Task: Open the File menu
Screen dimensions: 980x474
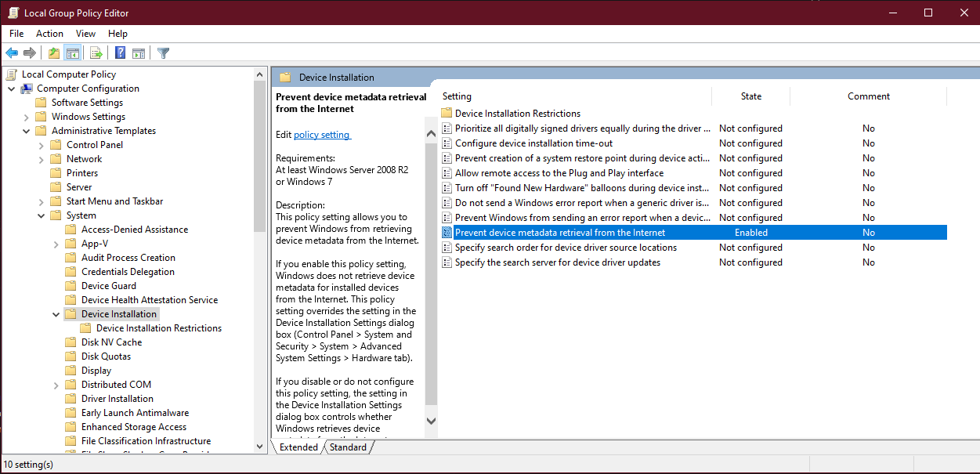Action: [16, 34]
